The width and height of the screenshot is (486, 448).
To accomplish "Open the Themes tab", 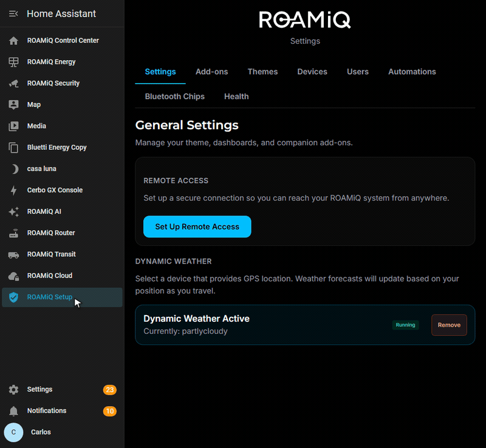I will pos(262,72).
